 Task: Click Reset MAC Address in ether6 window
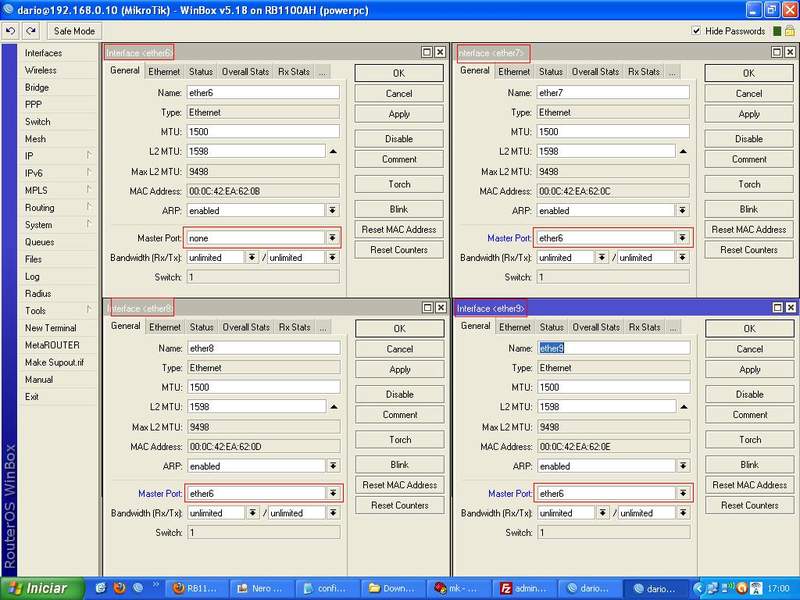(399, 230)
